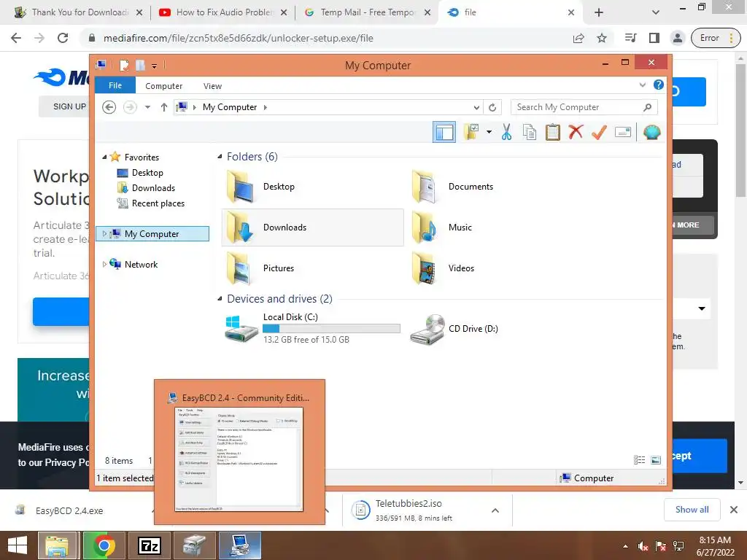Expand My Computer tree node
The width and height of the screenshot is (747, 560).
tap(104, 234)
